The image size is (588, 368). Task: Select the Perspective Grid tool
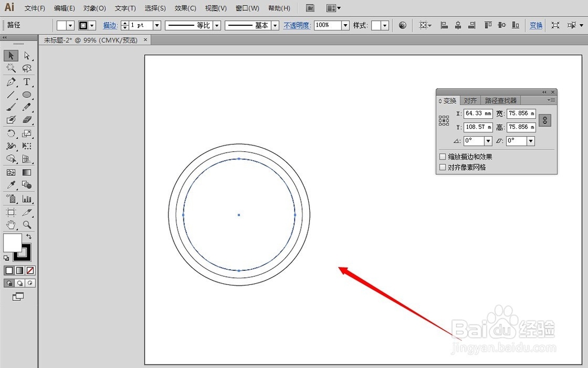[26, 159]
